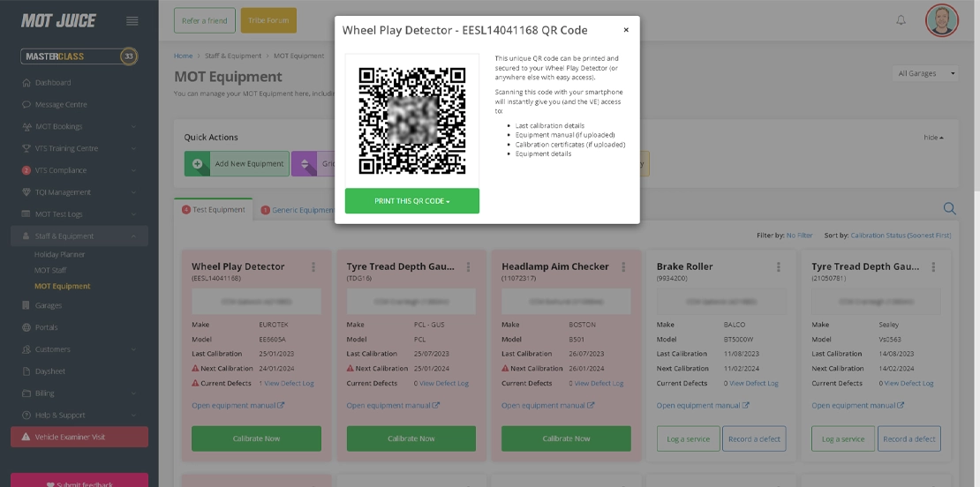Click the search magnifier icon
The width and height of the screenshot is (980, 487).
(x=949, y=208)
